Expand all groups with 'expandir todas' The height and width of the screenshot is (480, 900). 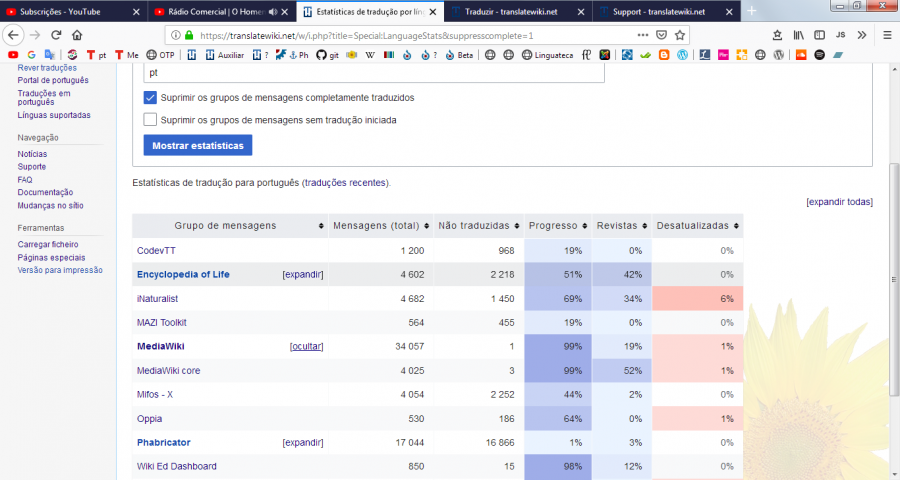pyautogui.click(x=839, y=202)
